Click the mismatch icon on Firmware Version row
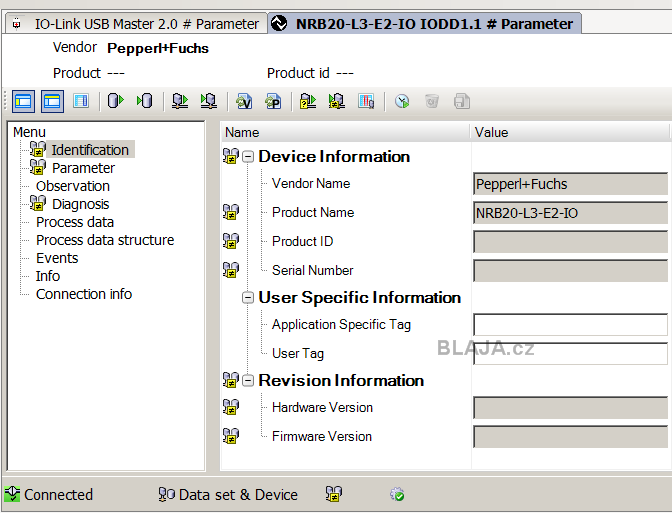Screen dimensions: 672x513 231,436
